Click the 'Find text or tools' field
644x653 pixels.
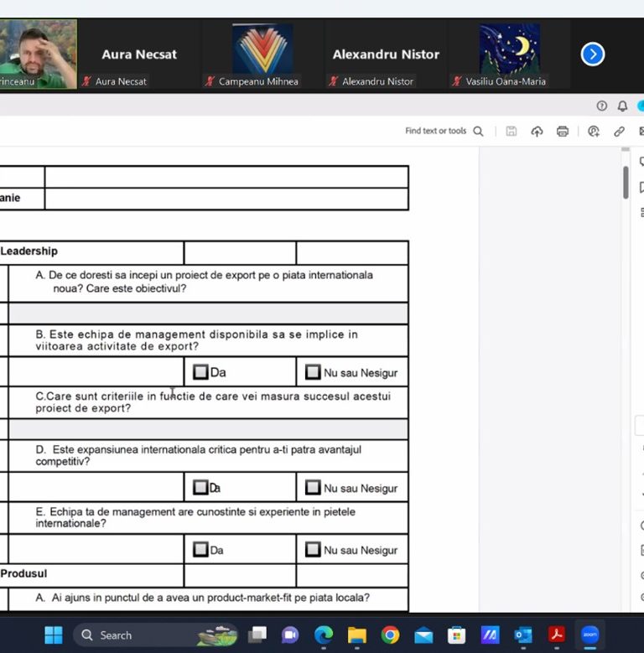tap(435, 131)
